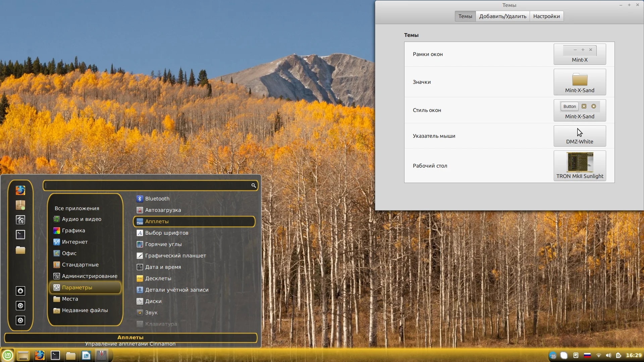Screen dimensions: 644x362
Task: Click the lock screen icon in menu sidebar
Action: click(x=20, y=291)
